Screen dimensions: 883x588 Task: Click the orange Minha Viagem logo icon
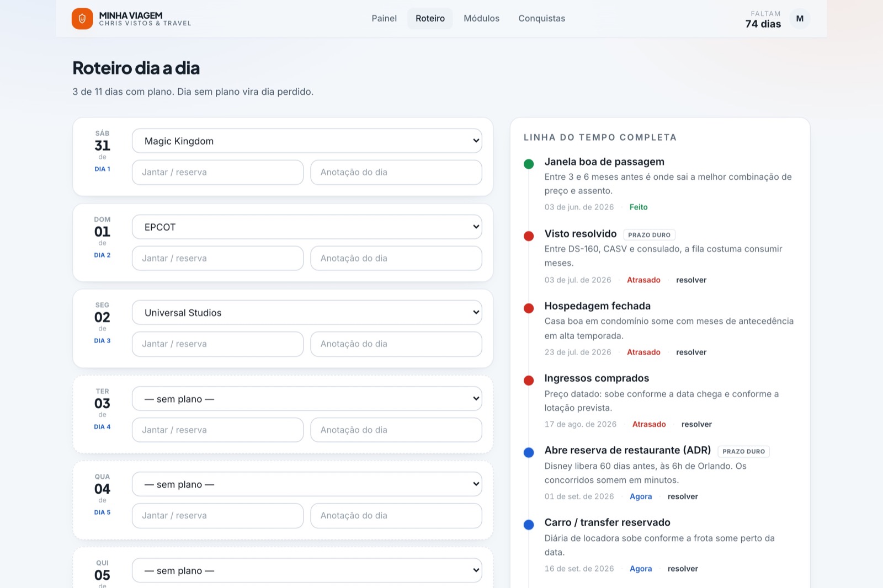[x=82, y=19]
